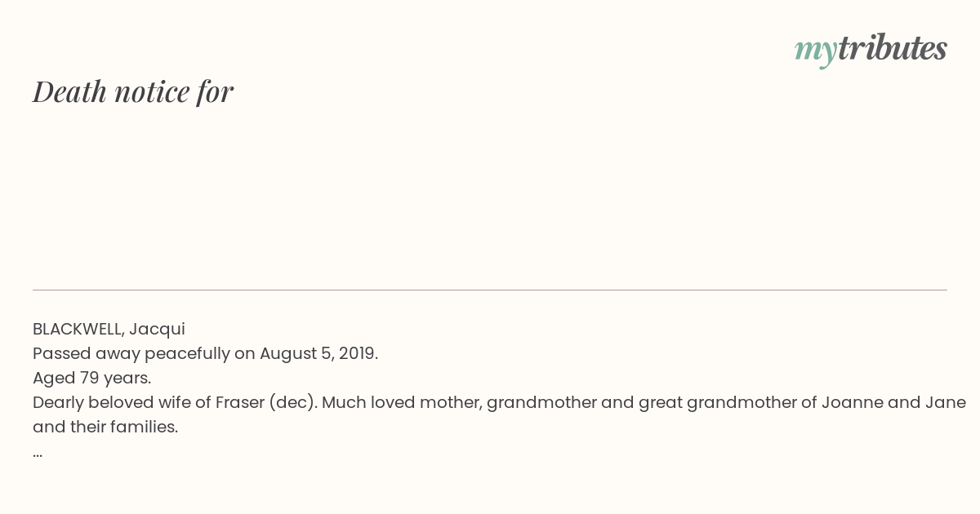Click the mytributes logo
The image size is (980, 514).
(x=871, y=49)
